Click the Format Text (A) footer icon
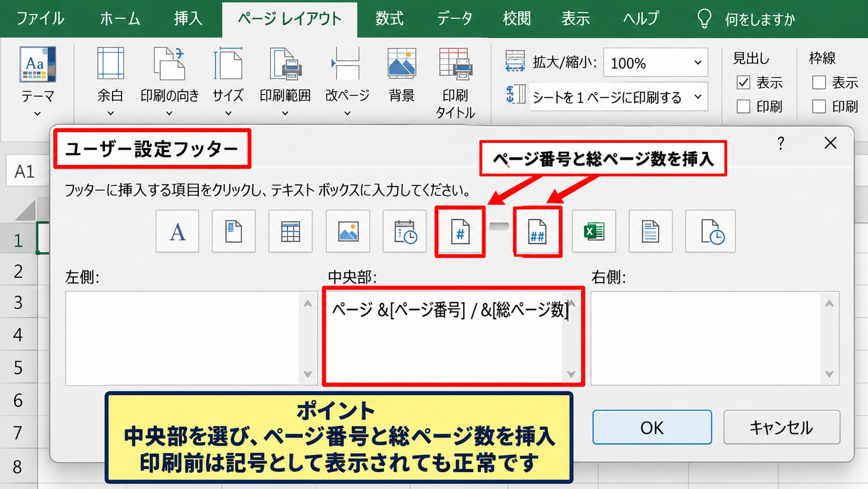The image size is (868, 489). [178, 231]
